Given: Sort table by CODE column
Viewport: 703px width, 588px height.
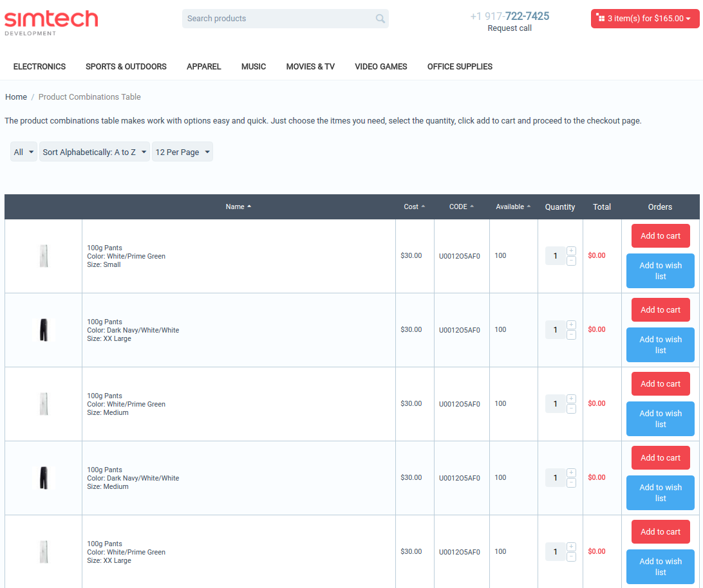Looking at the screenshot, I should pyautogui.click(x=462, y=207).
